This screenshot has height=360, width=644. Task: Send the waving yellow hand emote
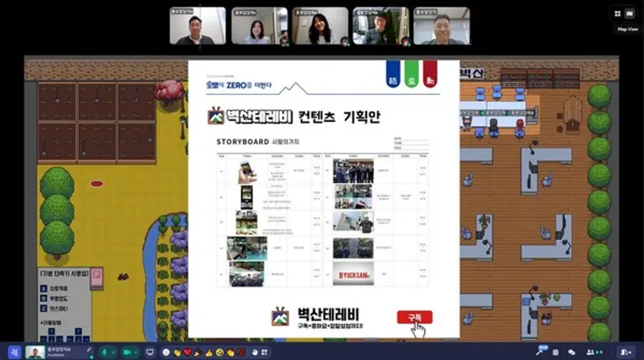pos(231,352)
